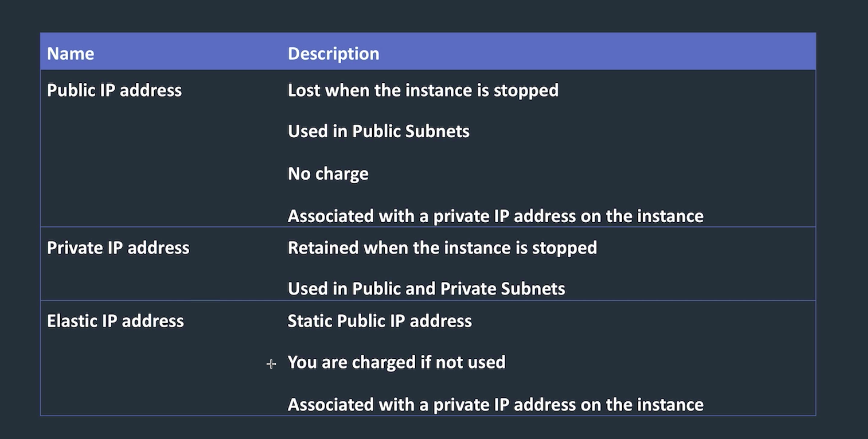Click the 'No charge' text
Screen dimensions: 868x439
(x=328, y=173)
